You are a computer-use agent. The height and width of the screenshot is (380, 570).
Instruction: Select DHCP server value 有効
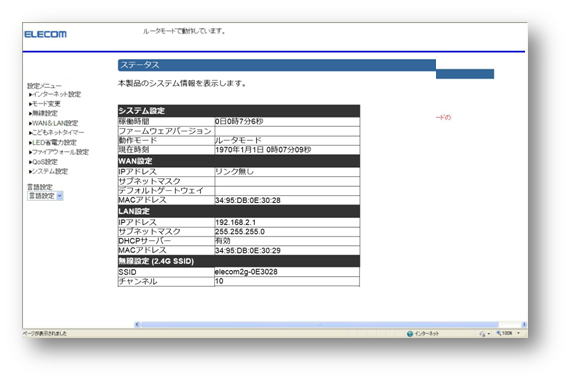(x=222, y=241)
